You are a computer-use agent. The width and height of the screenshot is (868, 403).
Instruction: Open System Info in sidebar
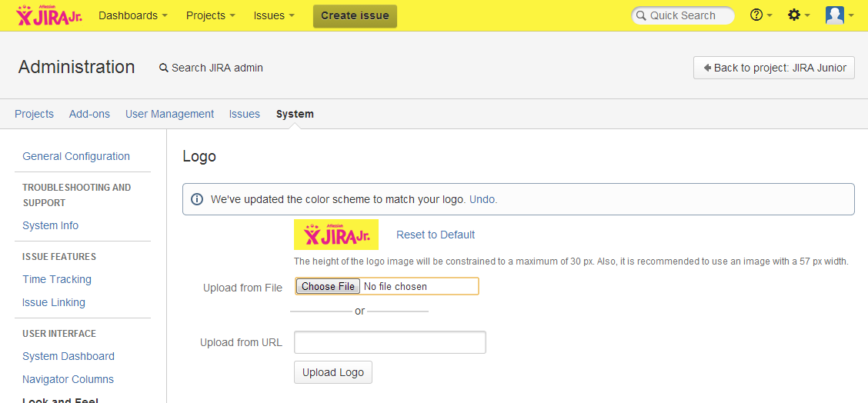tap(50, 225)
